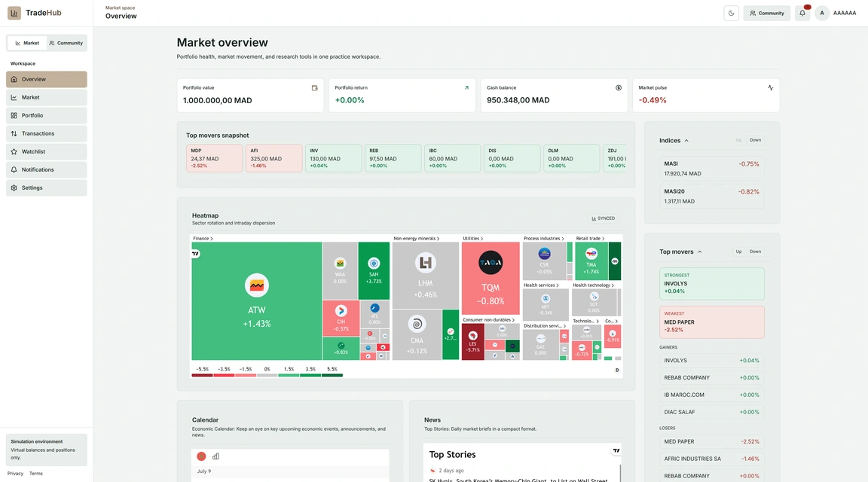
Task: Open MASI index card
Action: [x=712, y=168]
